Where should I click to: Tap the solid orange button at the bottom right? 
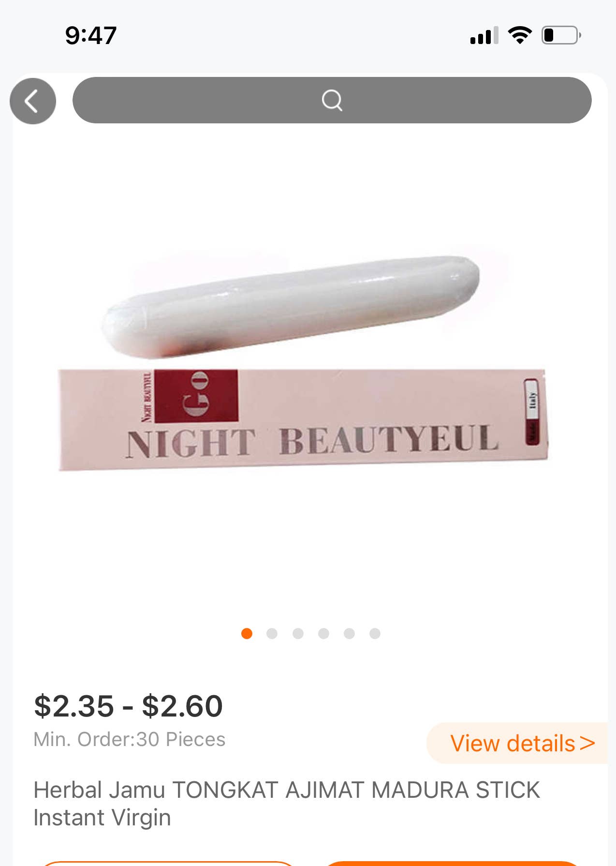point(452,863)
